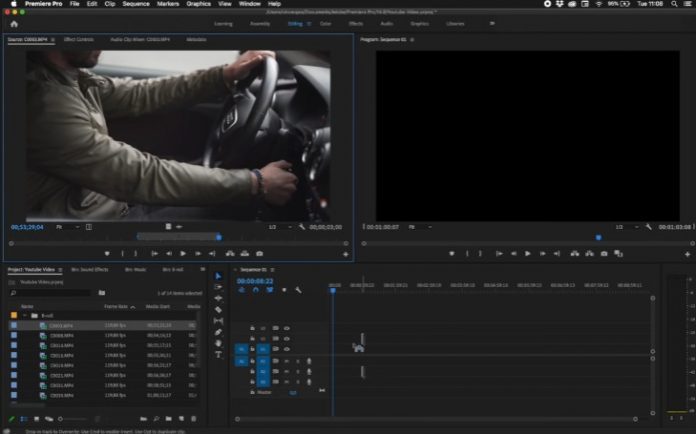Screen dimensions: 696x434
Task: Open the Graphics menu
Action: [198, 4]
